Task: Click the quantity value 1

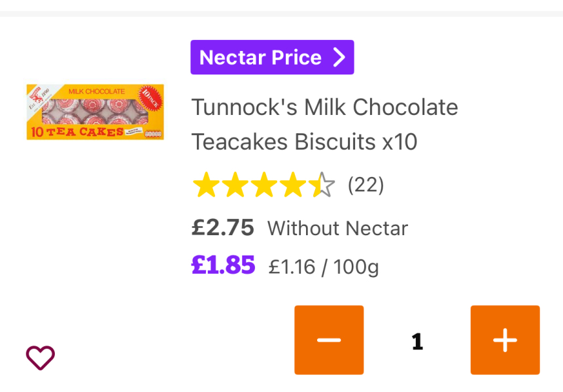Action: [417, 341]
